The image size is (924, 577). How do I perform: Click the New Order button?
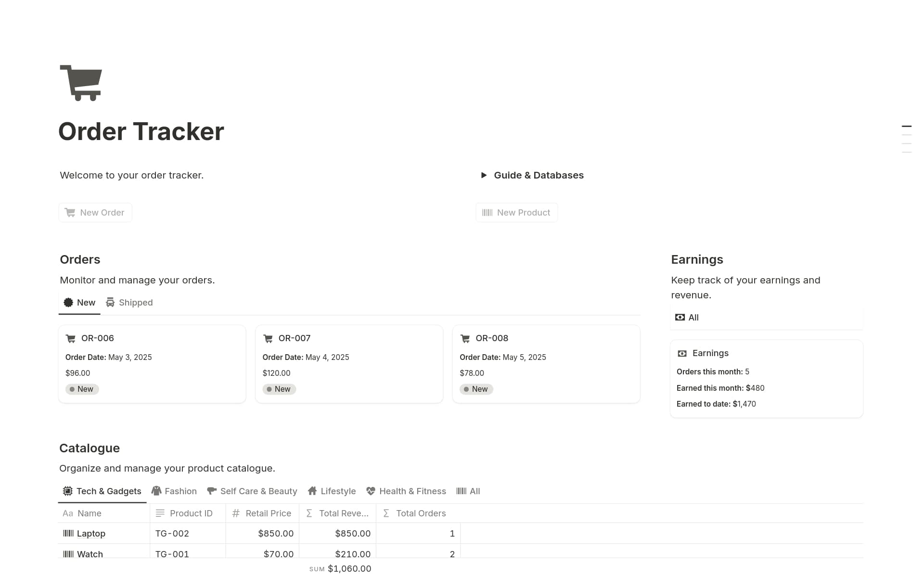(95, 212)
